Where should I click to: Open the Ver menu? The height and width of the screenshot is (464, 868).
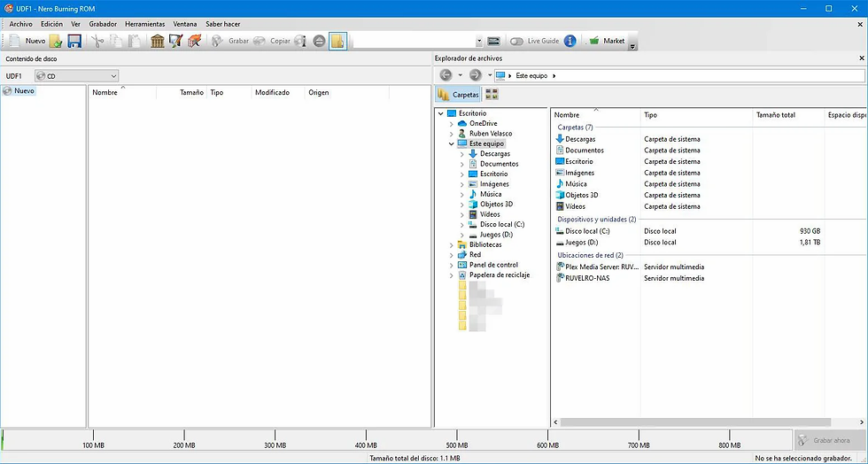76,24
